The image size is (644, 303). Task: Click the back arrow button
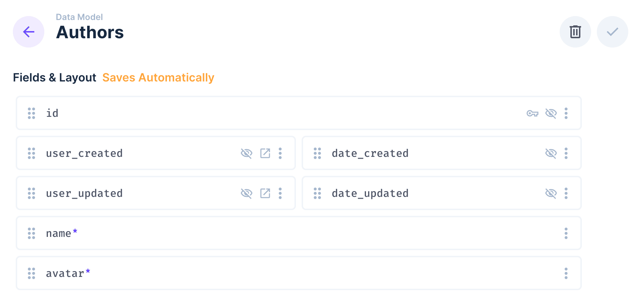point(29,32)
